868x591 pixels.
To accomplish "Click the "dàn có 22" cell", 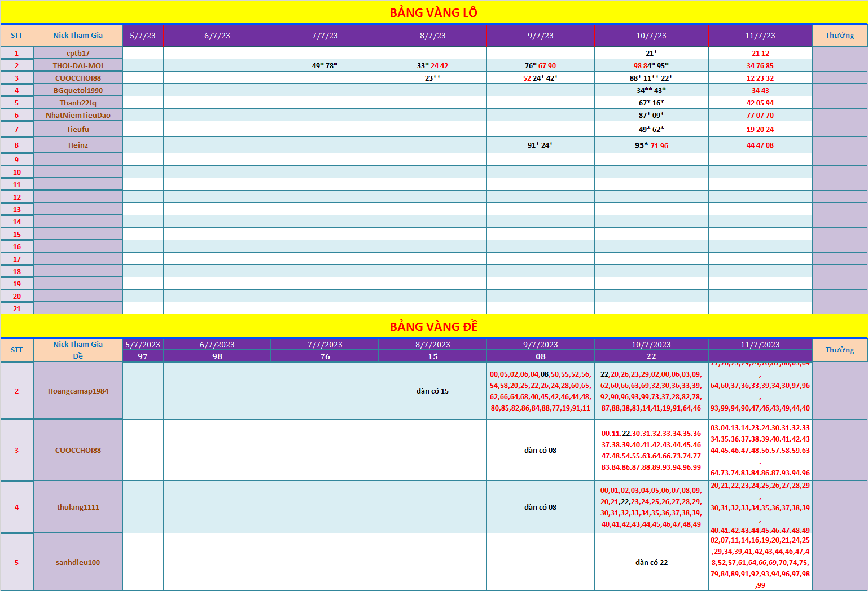I will [651, 562].
